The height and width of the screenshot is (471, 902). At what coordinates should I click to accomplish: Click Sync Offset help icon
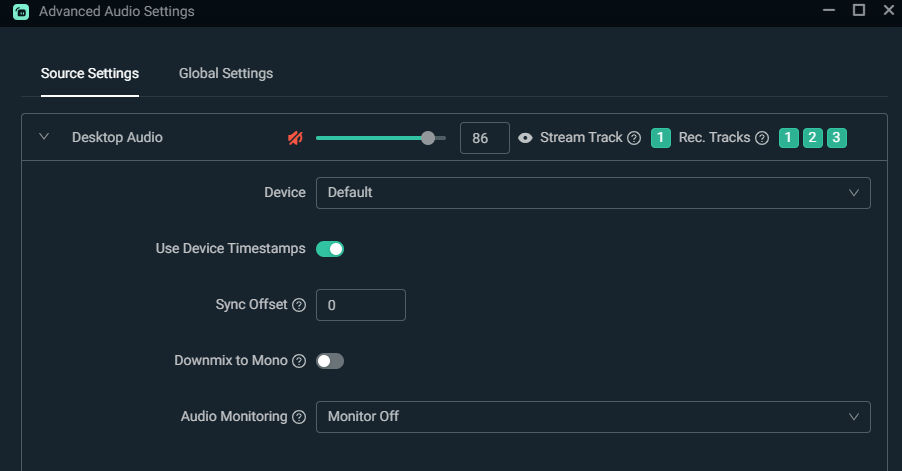299,305
